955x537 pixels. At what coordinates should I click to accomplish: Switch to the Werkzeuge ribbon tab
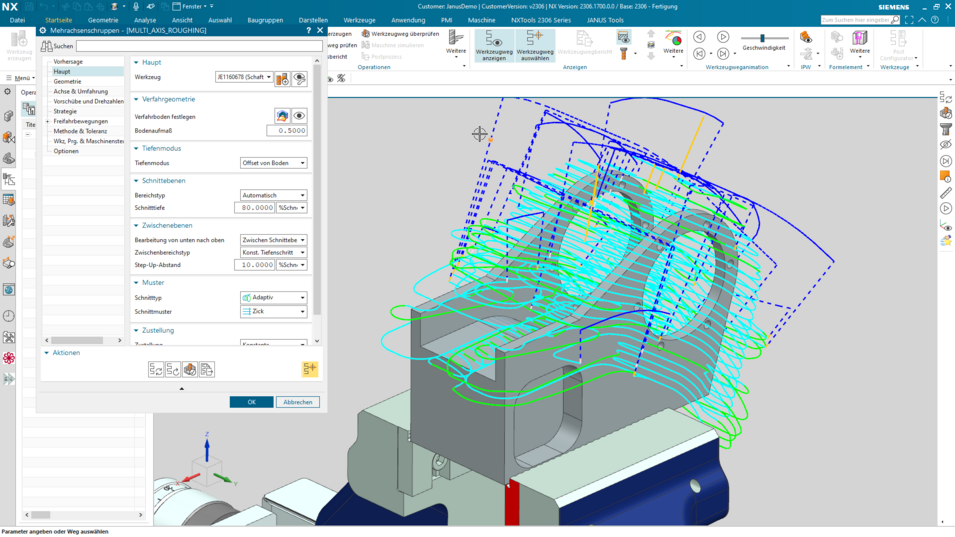359,20
